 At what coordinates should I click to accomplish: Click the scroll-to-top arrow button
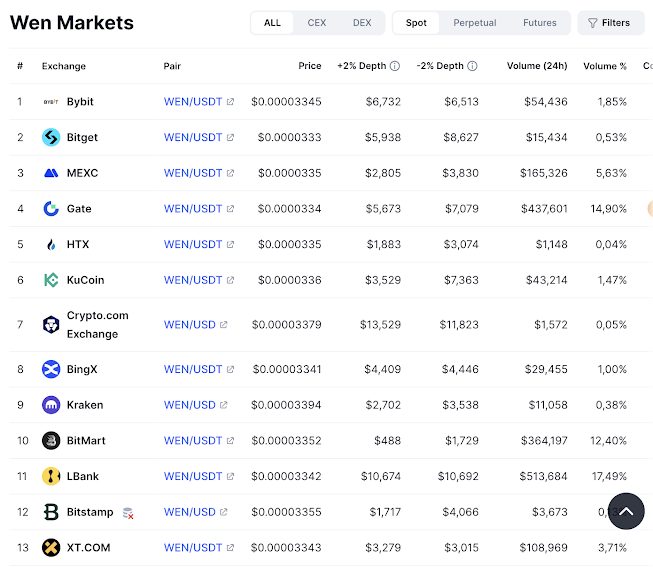tap(625, 511)
